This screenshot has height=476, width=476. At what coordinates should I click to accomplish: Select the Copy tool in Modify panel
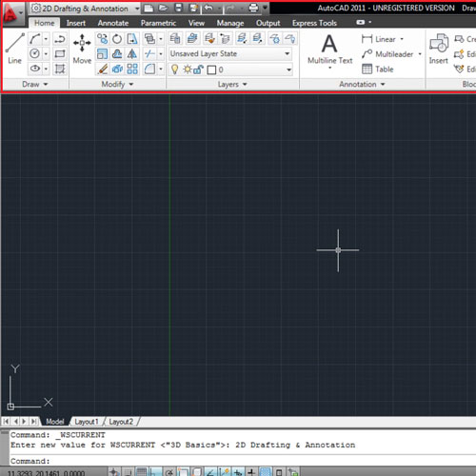[x=102, y=39]
